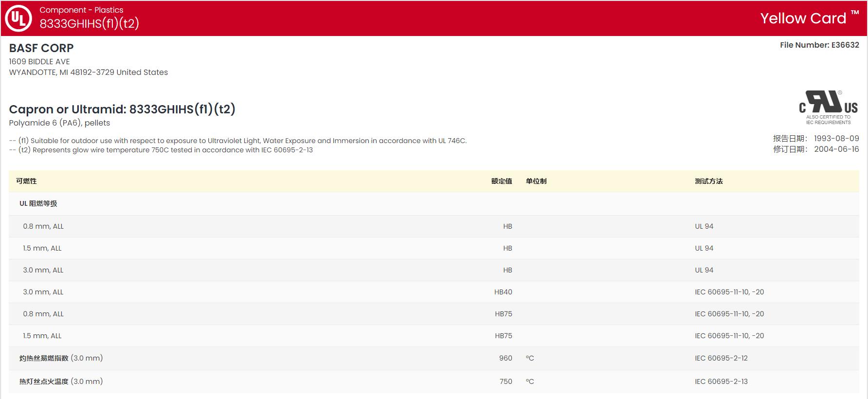Click the 单位制 column header
This screenshot has height=399, width=868.
(x=536, y=181)
